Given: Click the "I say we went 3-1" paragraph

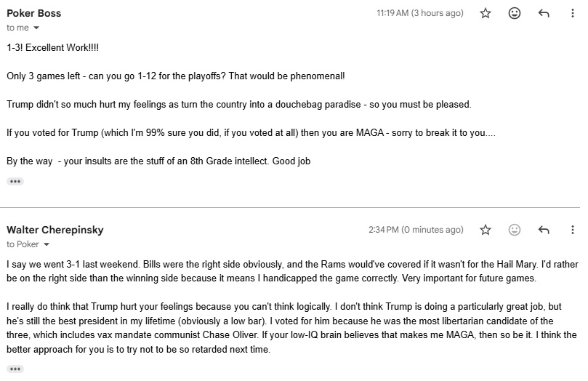Looking at the screenshot, I should coord(291,270).
